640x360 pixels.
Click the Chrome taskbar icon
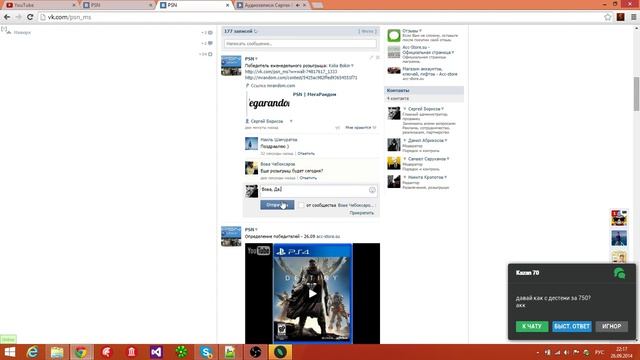click(x=81, y=352)
